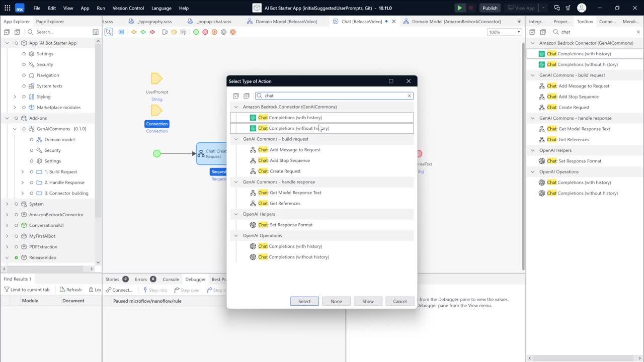
Task: Click the Connect debugger icon button
Action: 120,290
